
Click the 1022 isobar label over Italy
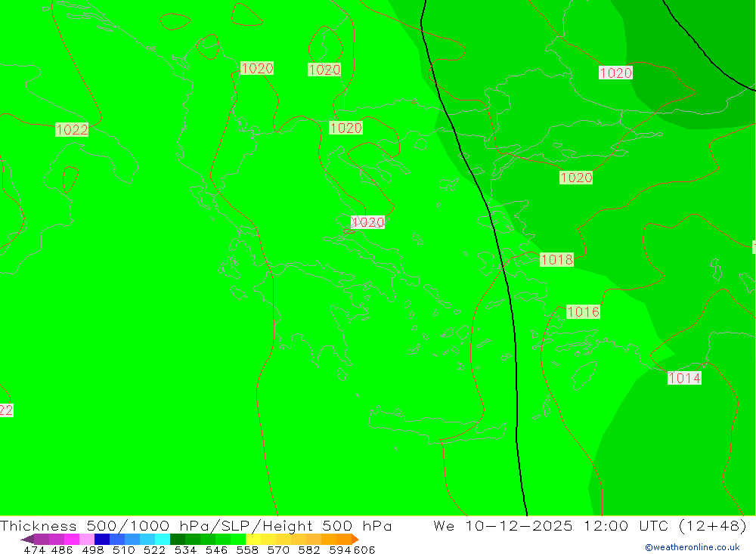click(x=72, y=130)
